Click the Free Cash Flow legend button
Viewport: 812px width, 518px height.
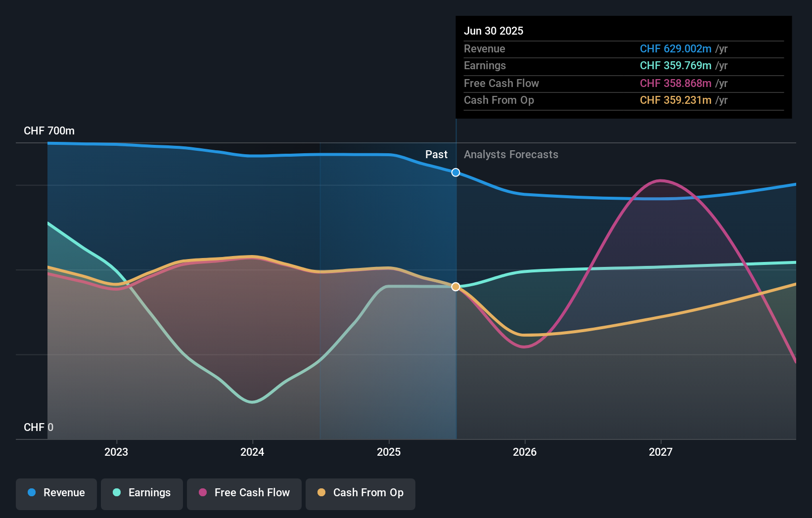(244, 494)
